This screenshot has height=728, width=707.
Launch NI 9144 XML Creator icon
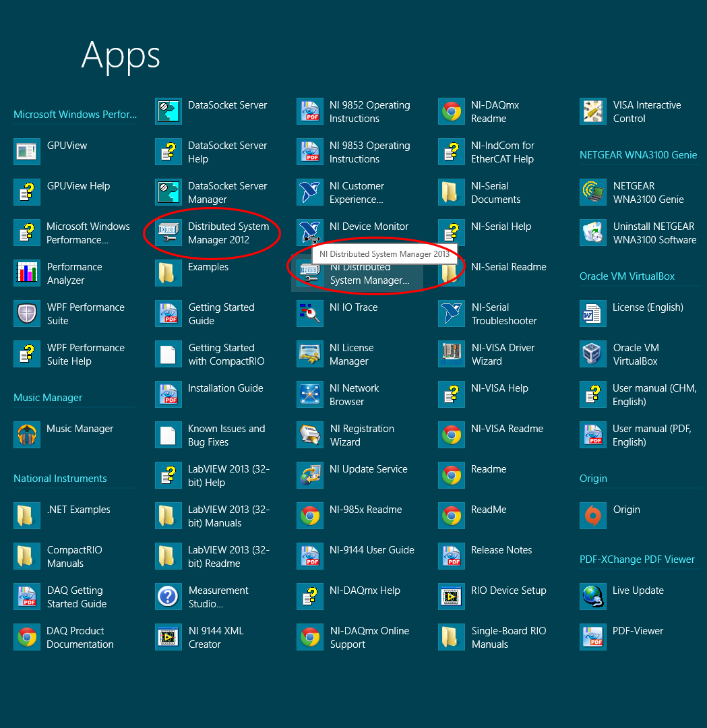click(168, 637)
